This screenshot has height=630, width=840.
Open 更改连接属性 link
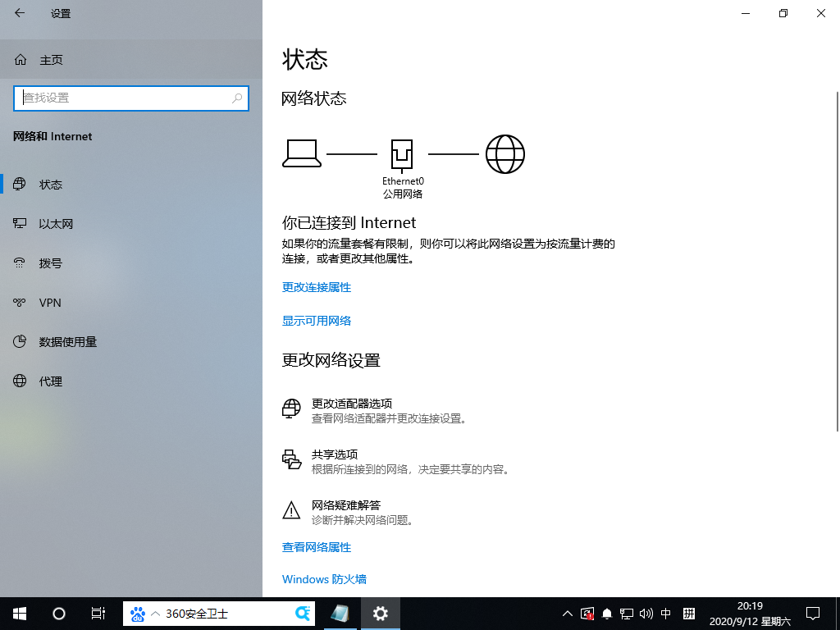317,287
